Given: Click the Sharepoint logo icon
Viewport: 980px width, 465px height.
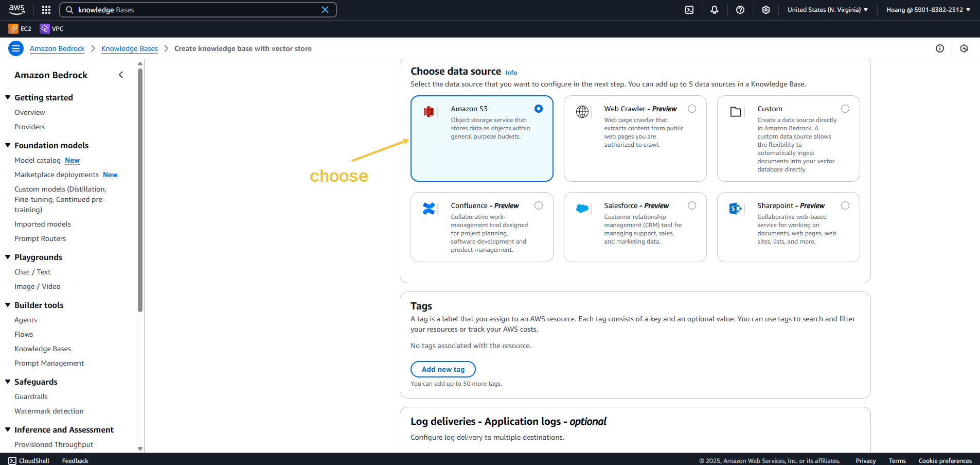Looking at the screenshot, I should tap(736, 209).
